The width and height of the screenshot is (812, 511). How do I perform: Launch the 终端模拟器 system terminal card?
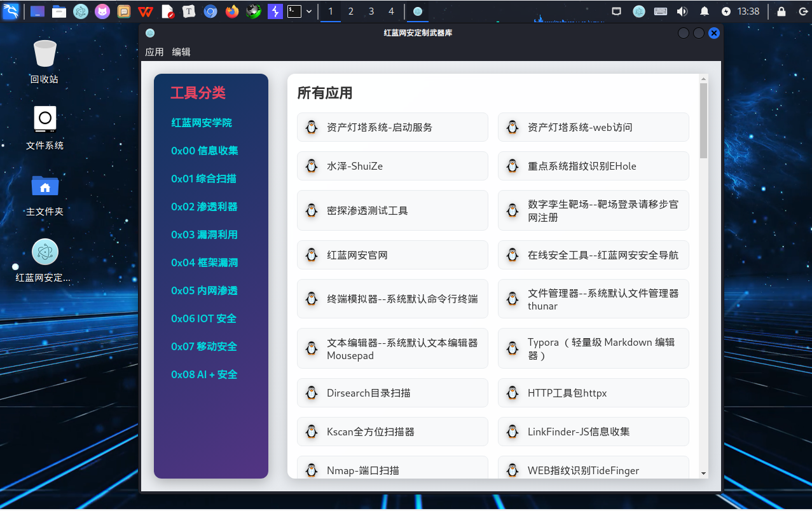[x=392, y=299]
